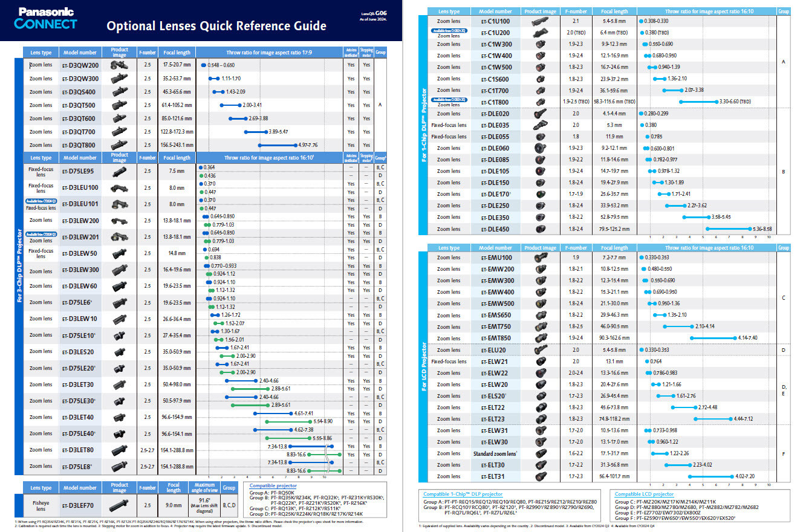Viewport: 803px width, 532px height.
Task: Click the Fisheye lens label
Action: (x=41, y=505)
